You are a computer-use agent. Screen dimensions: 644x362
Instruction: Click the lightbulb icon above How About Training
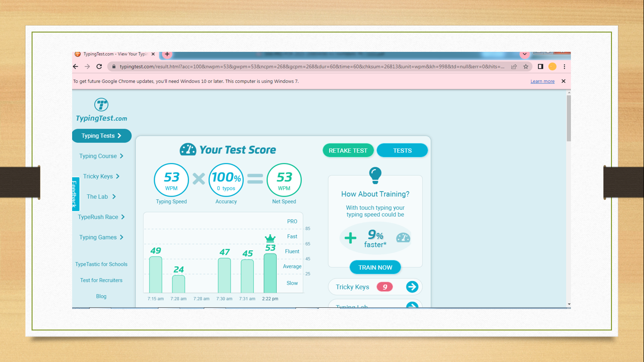pos(375,175)
